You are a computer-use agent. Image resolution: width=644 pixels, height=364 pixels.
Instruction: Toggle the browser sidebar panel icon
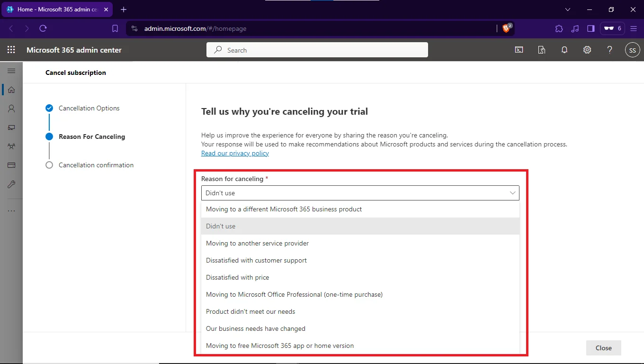(x=590, y=28)
